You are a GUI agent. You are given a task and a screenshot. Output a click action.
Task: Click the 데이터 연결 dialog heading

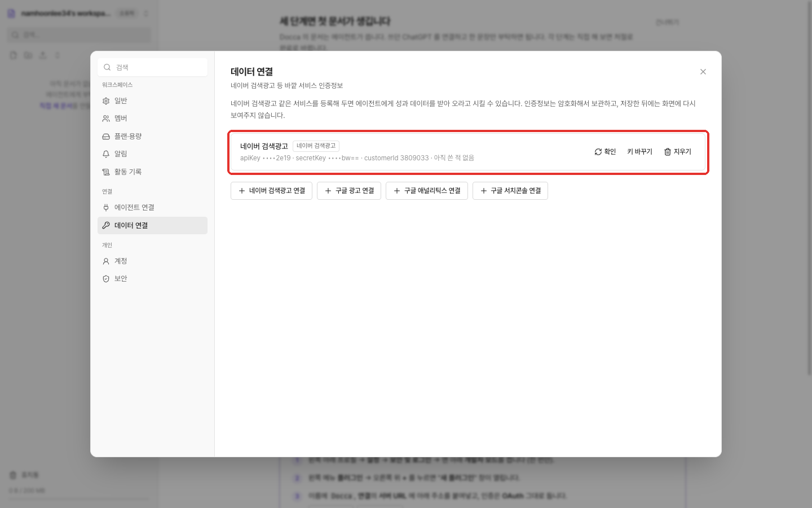(252, 72)
